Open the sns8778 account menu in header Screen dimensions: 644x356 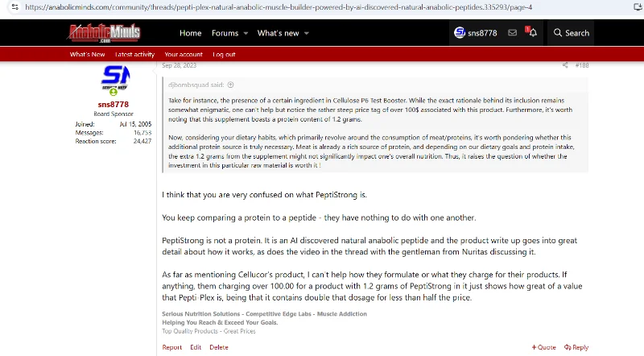tap(476, 33)
